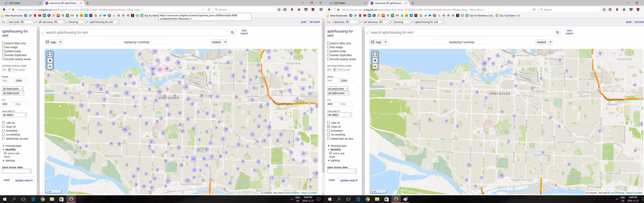Click the bookmark star in right browser toolbar

[604, 9]
